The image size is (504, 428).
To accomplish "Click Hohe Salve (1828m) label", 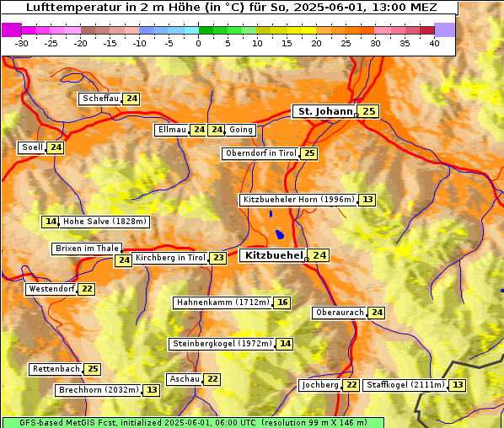I will [x=105, y=222].
